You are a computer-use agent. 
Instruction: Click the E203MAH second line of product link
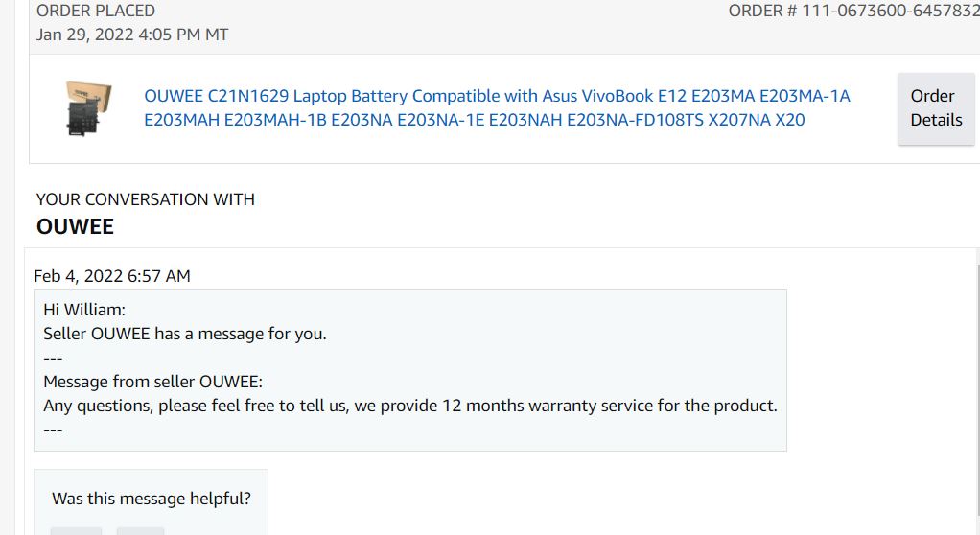[475, 120]
